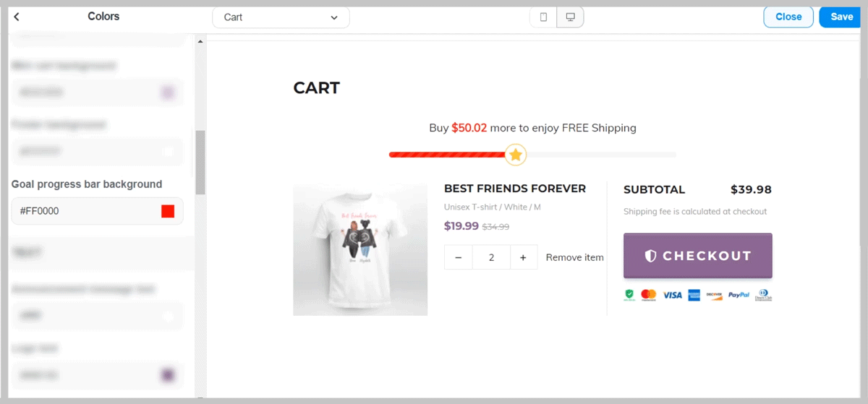The height and width of the screenshot is (404, 868).
Task: Click the Remove item link
Action: pos(574,257)
